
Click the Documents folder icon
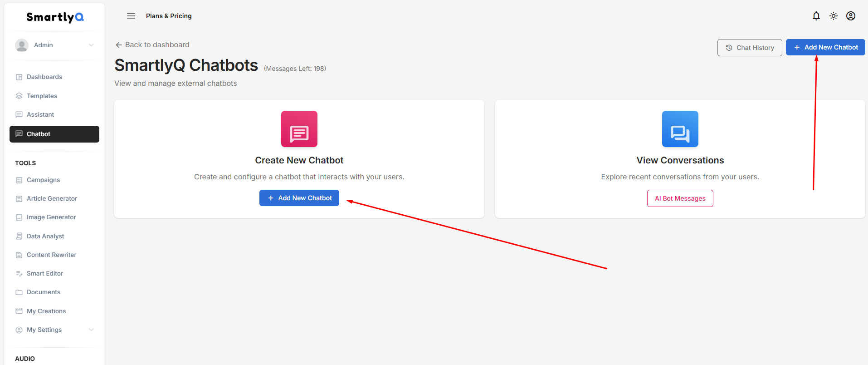[x=19, y=292]
